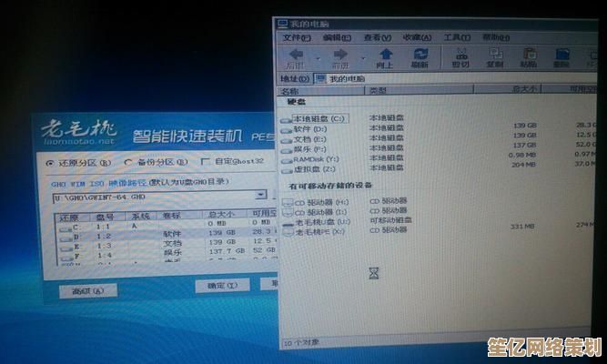
Task: Select the 备份分区 (B) radio button
Action: [128, 163]
